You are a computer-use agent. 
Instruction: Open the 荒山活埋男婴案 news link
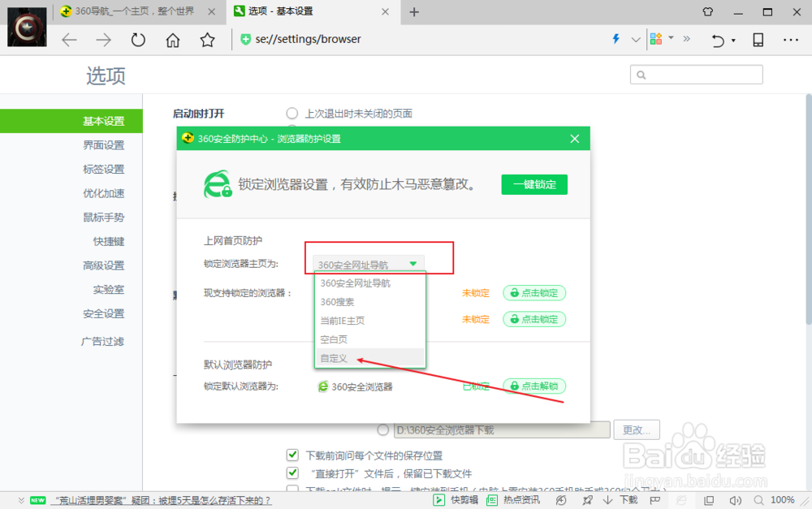coord(161,501)
